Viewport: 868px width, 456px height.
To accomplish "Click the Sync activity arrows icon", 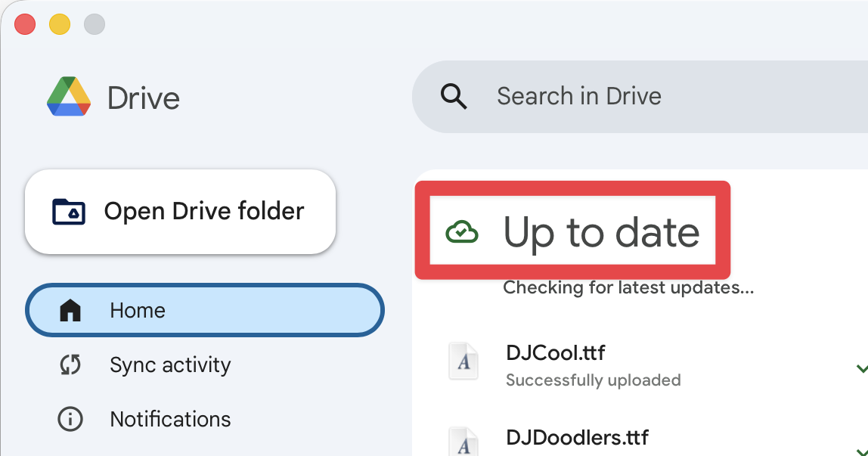I will click(70, 365).
